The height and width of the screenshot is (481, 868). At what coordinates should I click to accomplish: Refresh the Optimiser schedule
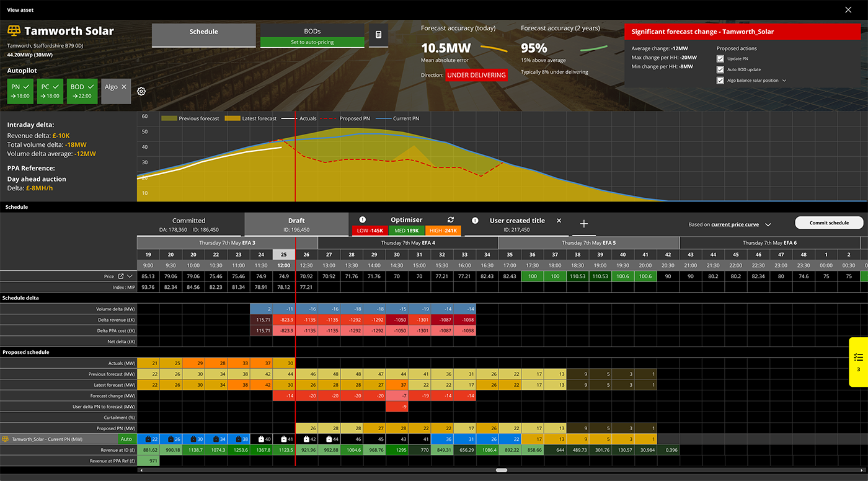[x=451, y=220]
